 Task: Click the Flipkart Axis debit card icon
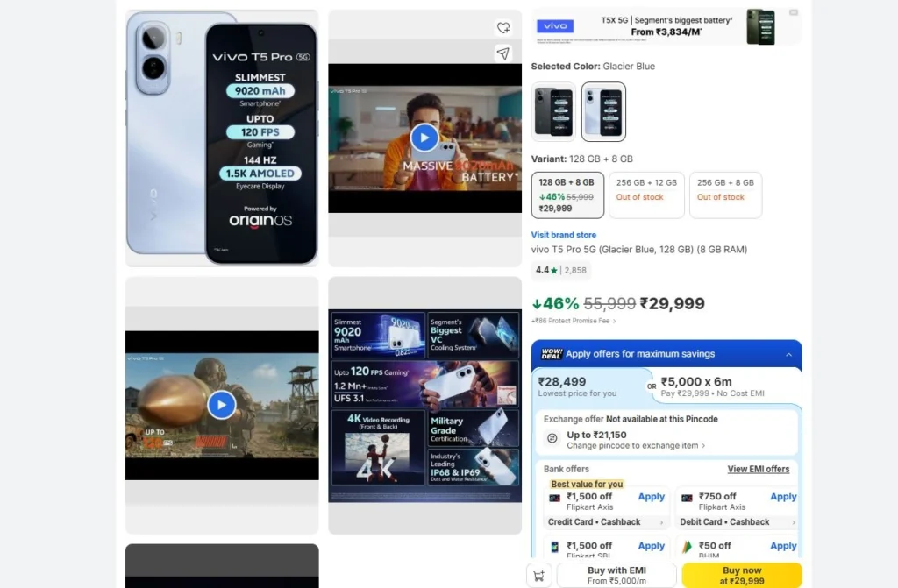tap(687, 498)
